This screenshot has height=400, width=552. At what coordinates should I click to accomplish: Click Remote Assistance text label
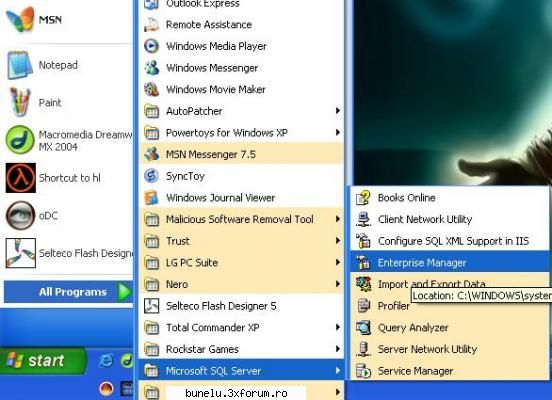click(x=209, y=25)
